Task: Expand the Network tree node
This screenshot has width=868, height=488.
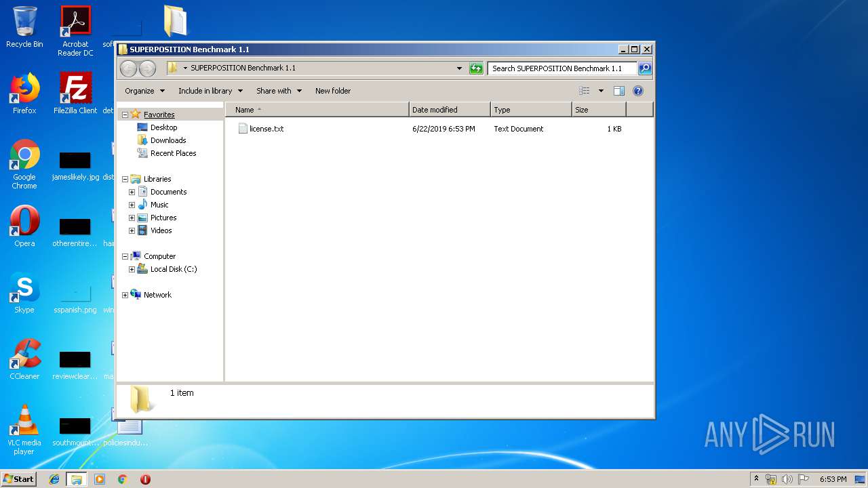Action: [x=125, y=295]
